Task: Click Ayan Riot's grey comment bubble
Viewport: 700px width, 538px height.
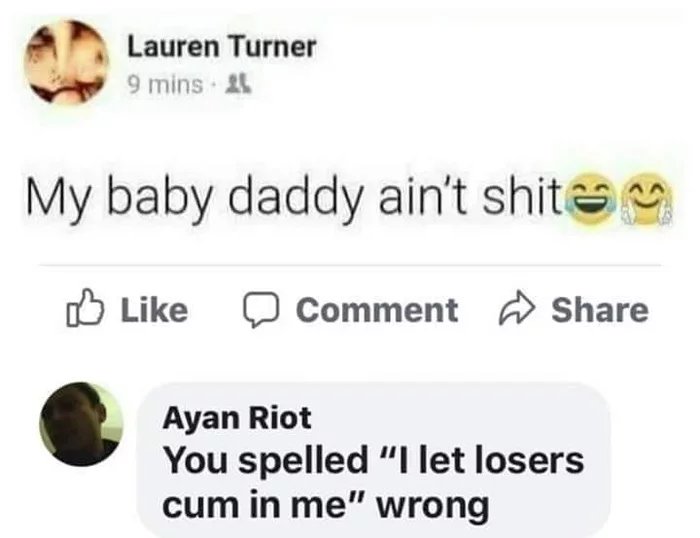Action: (x=373, y=460)
